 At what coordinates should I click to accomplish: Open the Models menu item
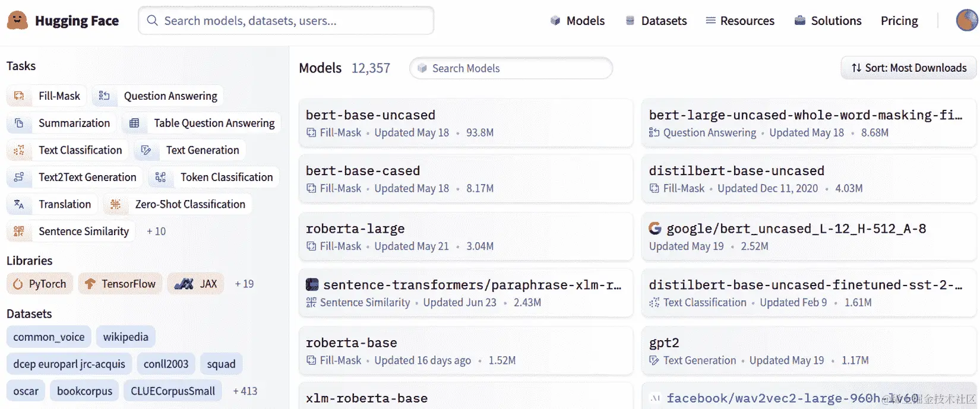tap(577, 21)
